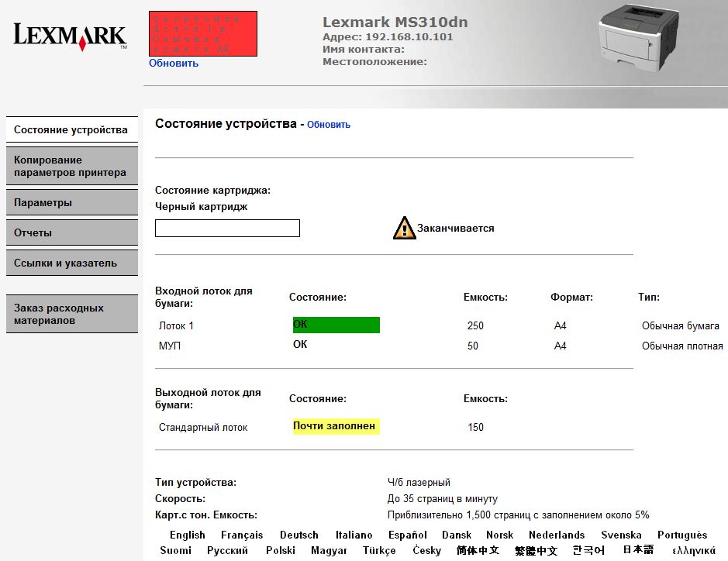The width and height of the screenshot is (728, 561).
Task: Open Ссылки и указатель menu item
Action: click(x=72, y=263)
